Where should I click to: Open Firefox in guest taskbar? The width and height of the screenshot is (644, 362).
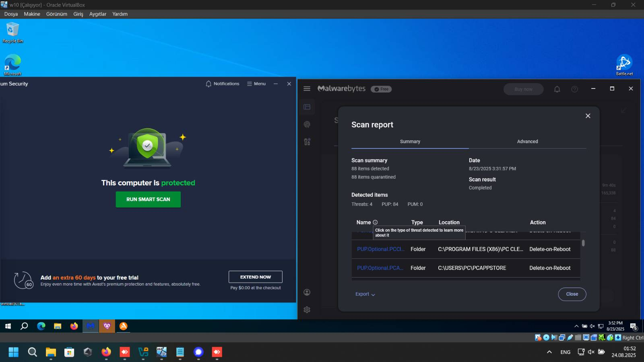[x=74, y=326]
